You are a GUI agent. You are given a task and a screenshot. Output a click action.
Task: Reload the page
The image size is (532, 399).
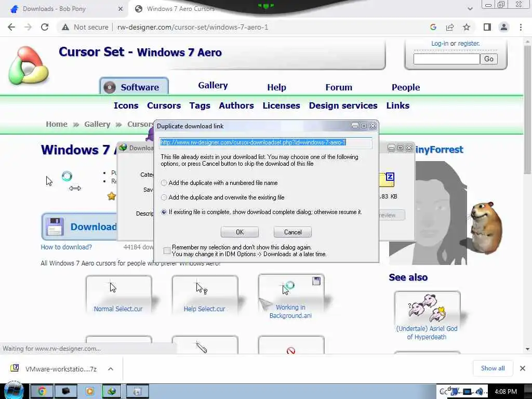pos(45,27)
